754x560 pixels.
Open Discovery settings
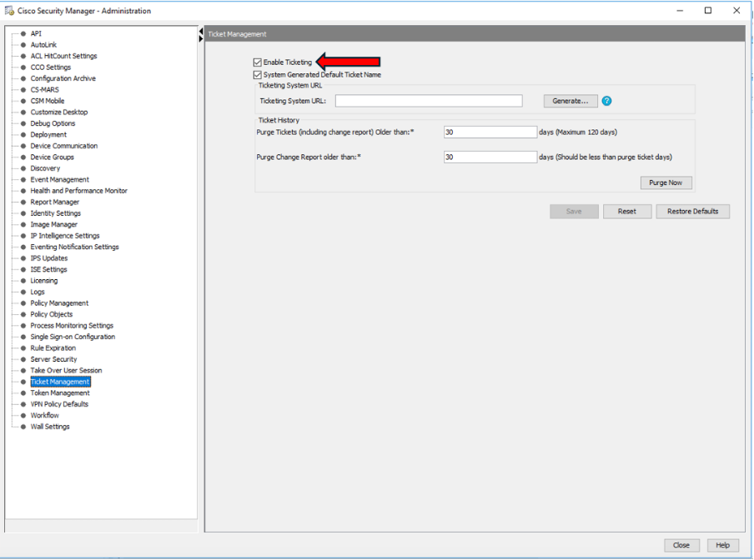pos(46,168)
